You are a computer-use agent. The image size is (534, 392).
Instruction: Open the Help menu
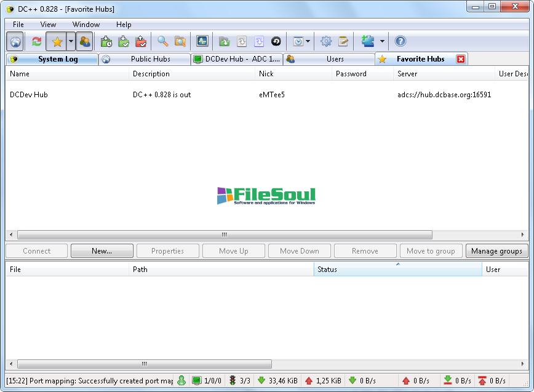click(124, 25)
